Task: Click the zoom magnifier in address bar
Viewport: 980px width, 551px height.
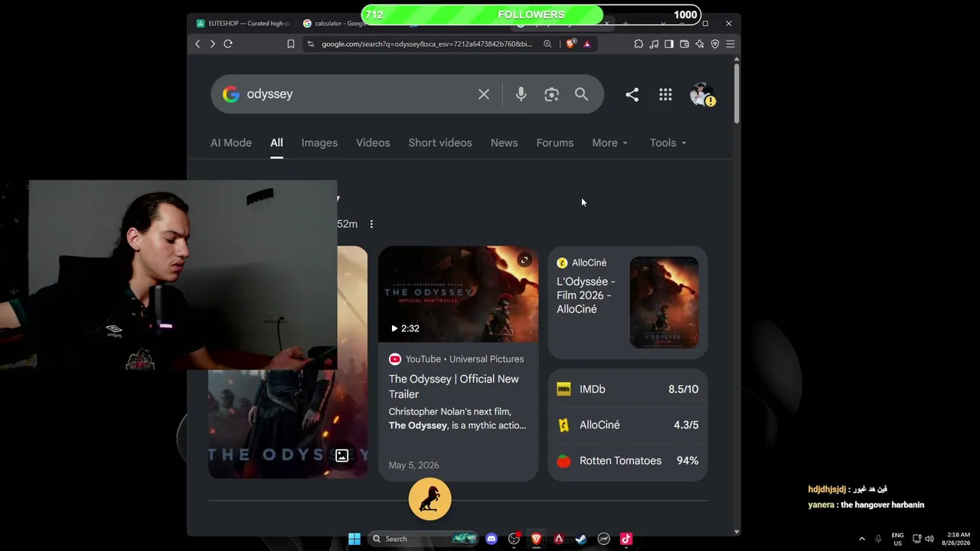Action: tap(547, 44)
